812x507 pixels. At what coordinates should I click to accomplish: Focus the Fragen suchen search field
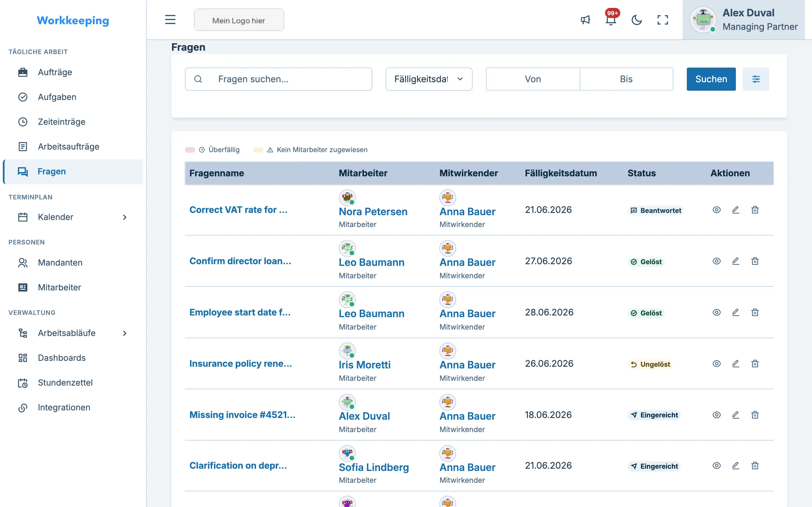point(278,79)
